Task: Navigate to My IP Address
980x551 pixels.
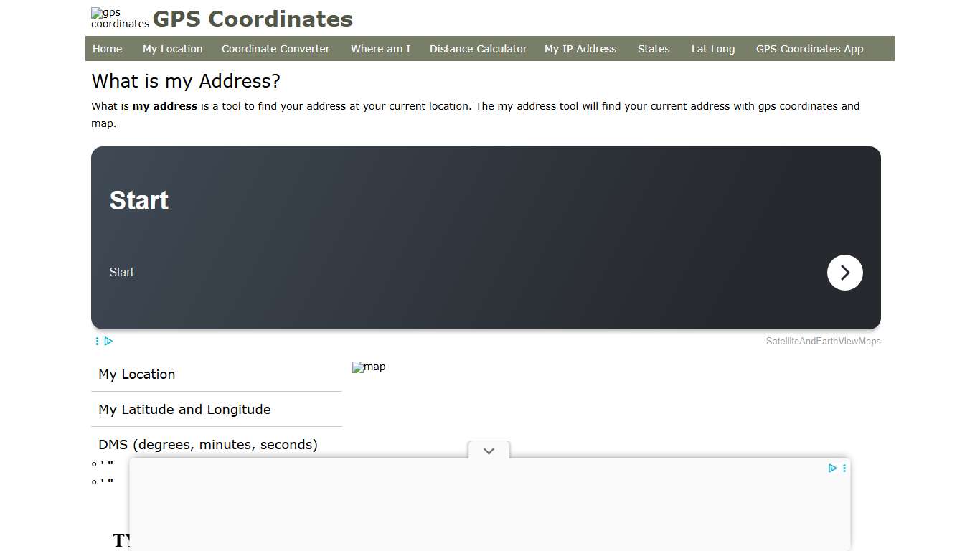Action: (580, 49)
